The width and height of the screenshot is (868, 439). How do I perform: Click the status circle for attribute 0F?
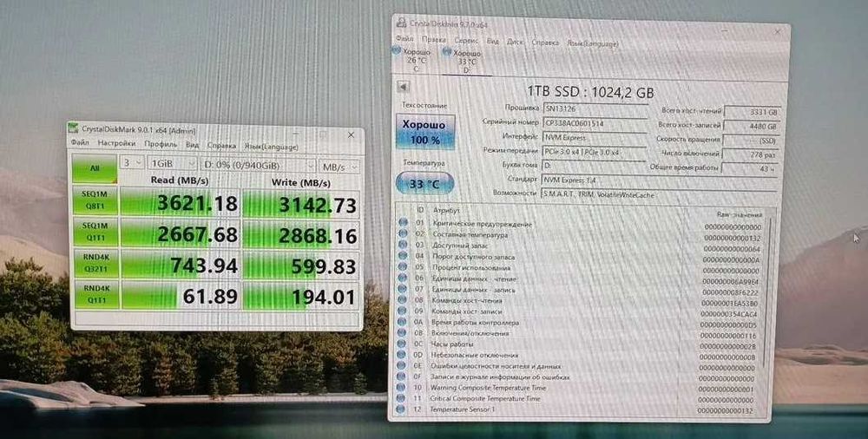coord(402,377)
